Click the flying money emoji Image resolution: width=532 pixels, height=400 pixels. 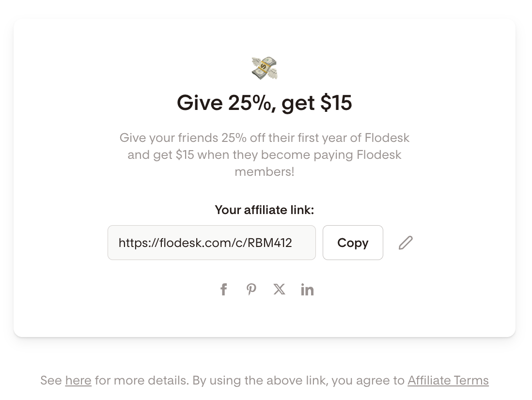[265, 68]
